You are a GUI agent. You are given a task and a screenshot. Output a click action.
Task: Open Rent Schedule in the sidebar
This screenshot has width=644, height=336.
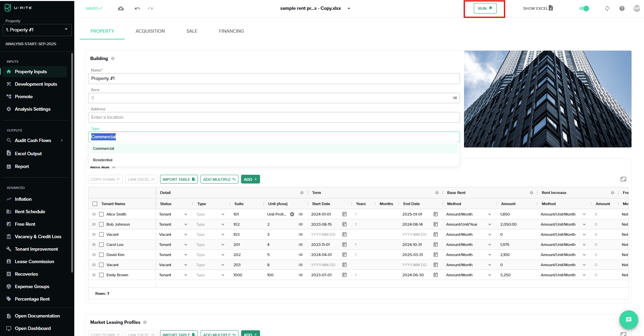click(35, 212)
